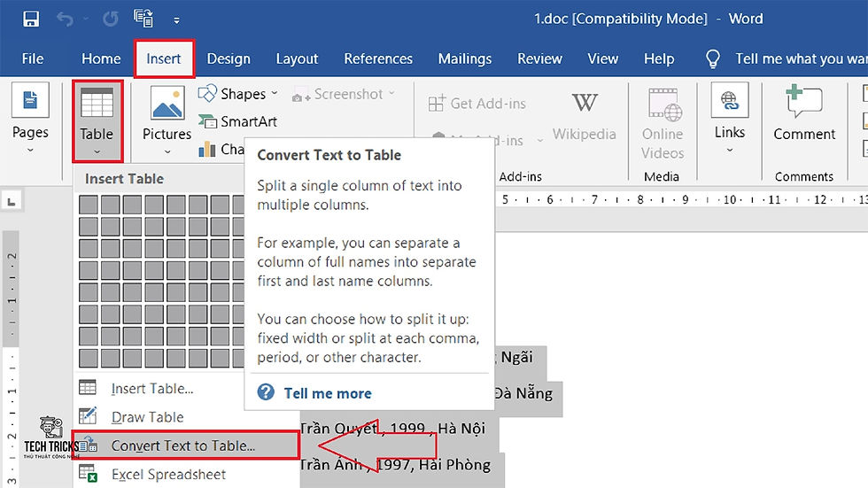Expand the Links dropdown chevron
This screenshot has height=488, width=868.
pos(730,150)
